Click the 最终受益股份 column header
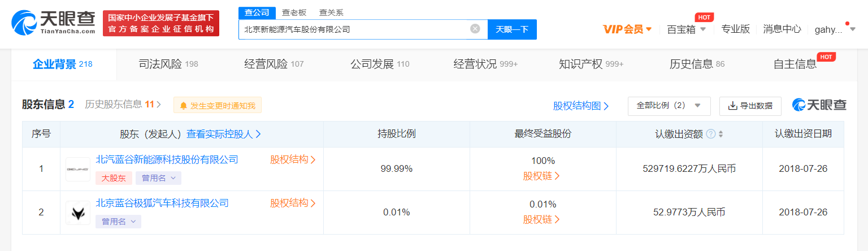 click(543, 134)
